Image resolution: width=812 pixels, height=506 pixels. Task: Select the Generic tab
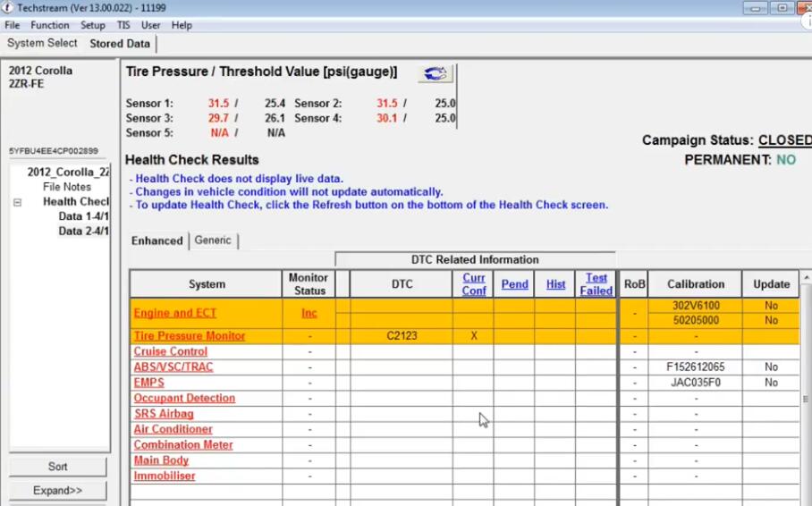coord(213,240)
